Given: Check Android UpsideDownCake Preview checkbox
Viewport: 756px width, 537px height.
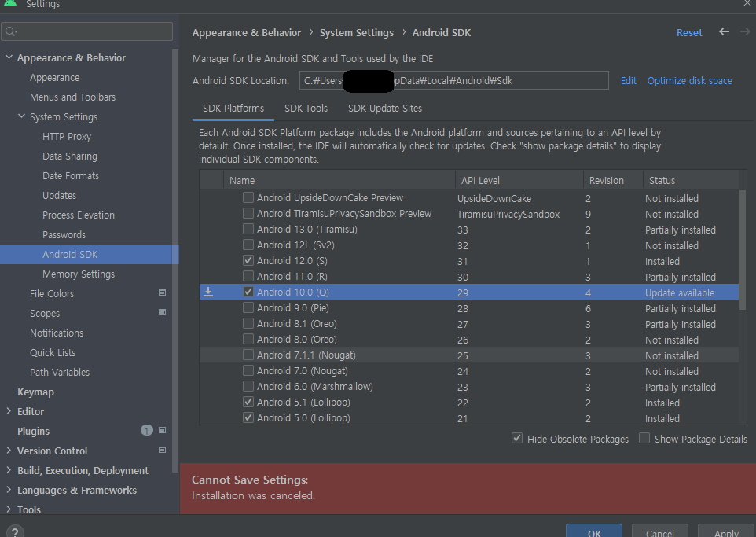Looking at the screenshot, I should click(x=248, y=197).
